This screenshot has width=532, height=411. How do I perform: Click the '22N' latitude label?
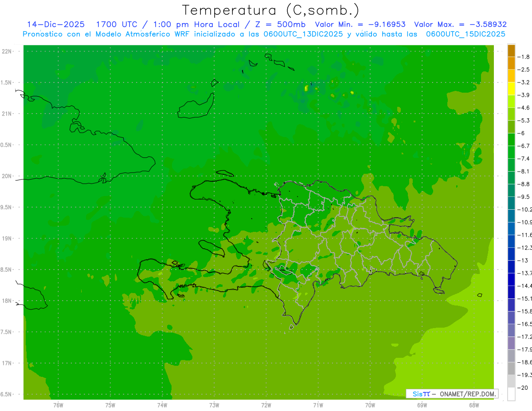click(7, 51)
